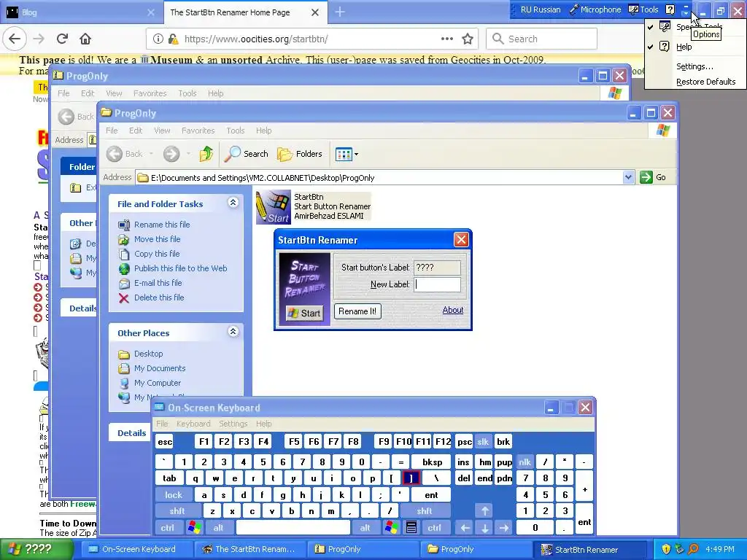Toggle the Help checked item in Options menu

coord(695,47)
